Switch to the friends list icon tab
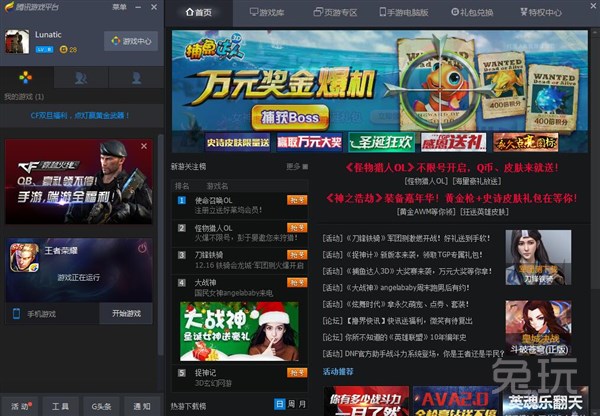Viewport: 600px width, 416px height. point(81,78)
